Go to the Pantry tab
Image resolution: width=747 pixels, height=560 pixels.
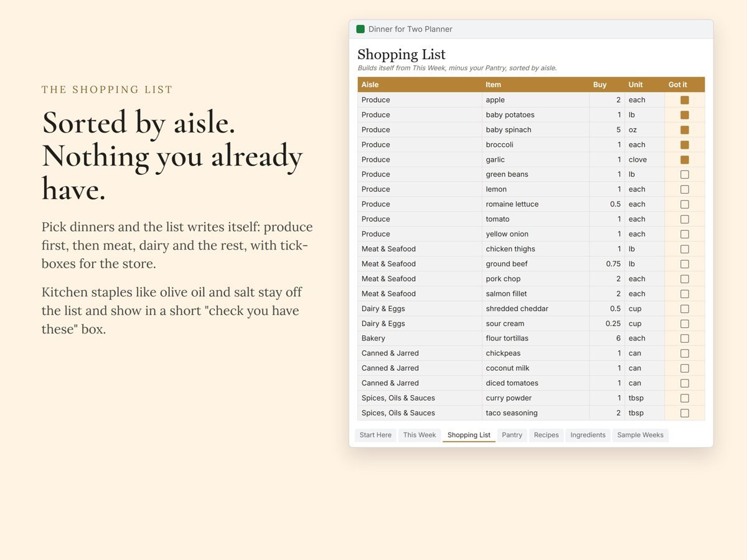point(512,435)
